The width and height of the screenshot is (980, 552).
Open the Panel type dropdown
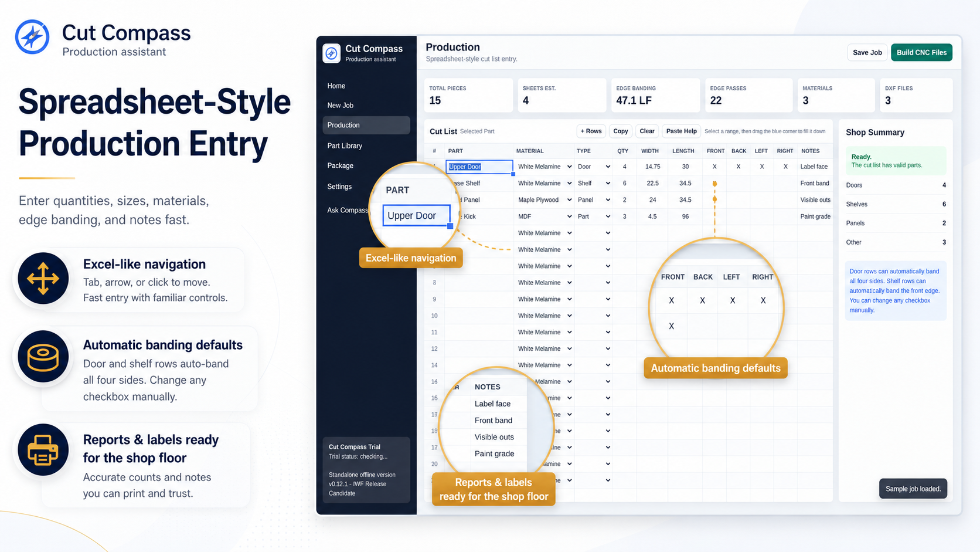(594, 199)
